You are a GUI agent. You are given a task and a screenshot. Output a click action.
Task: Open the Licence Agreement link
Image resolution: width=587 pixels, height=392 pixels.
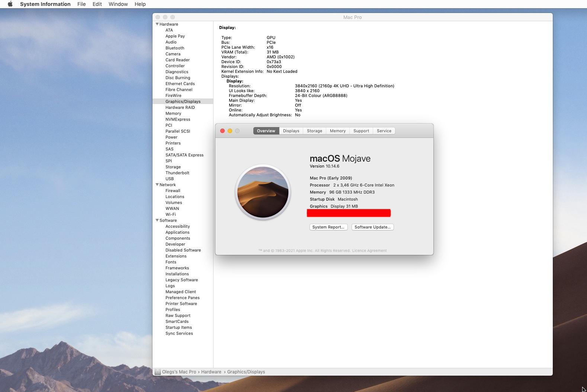click(369, 250)
